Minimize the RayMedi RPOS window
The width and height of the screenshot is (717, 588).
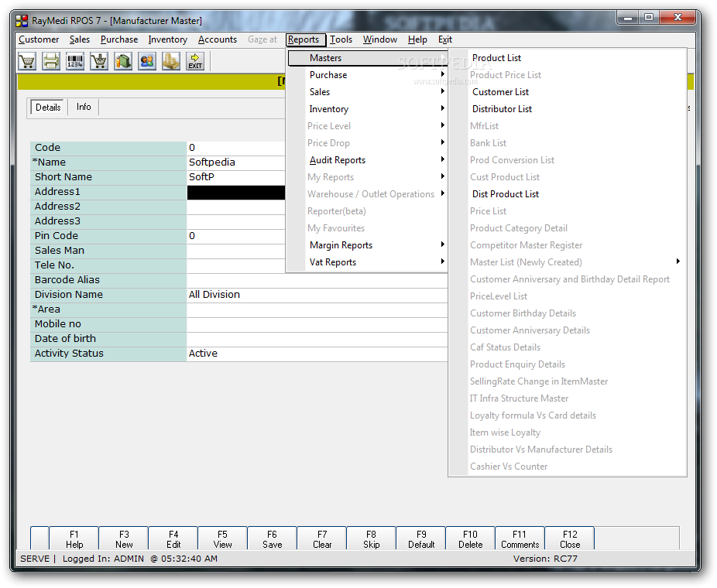pos(628,18)
